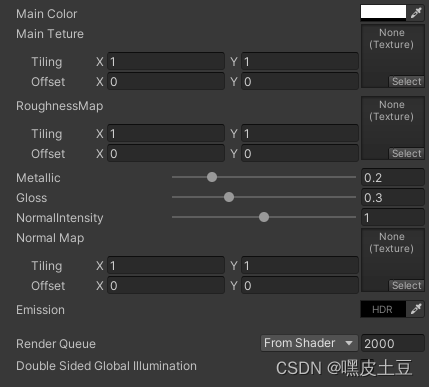Click Select on Main Teture texture slot
Viewport: 429px width, 387px height.
click(x=406, y=81)
